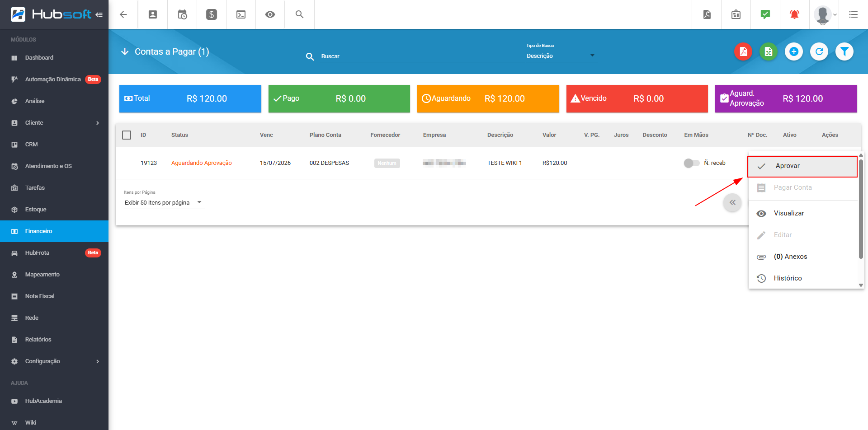Open the client card icon in top bar
Viewport: 868px width, 430px height.
click(x=153, y=14)
